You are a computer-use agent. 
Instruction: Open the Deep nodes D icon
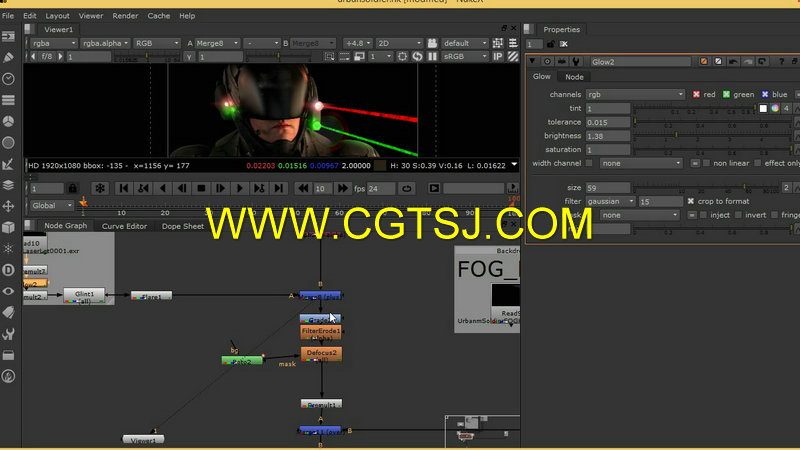[x=8, y=270]
